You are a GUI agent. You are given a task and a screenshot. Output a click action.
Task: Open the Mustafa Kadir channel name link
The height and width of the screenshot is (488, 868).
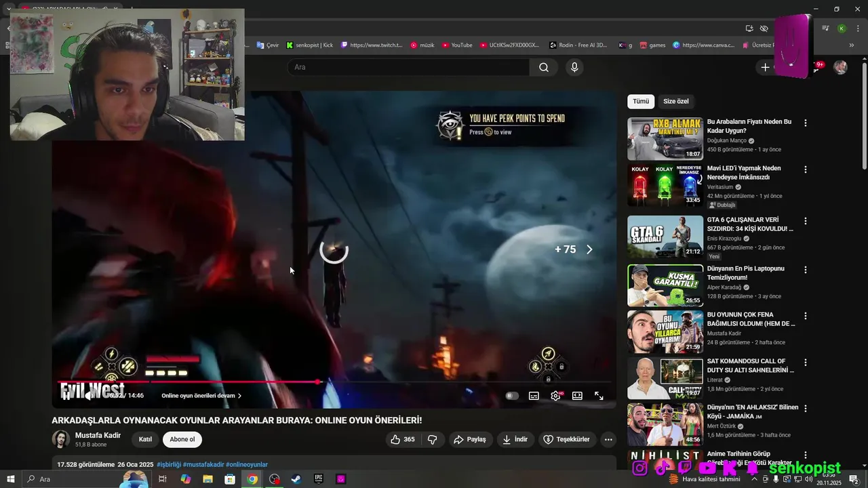[x=98, y=435]
